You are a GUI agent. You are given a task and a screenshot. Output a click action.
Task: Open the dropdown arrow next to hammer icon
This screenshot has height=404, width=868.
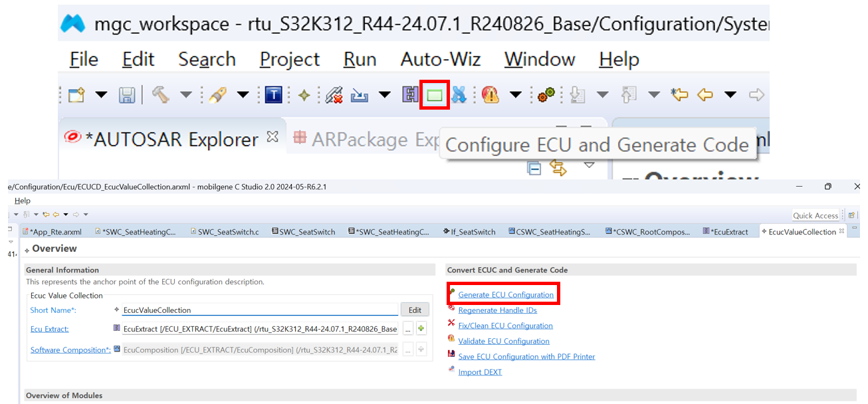(x=186, y=95)
